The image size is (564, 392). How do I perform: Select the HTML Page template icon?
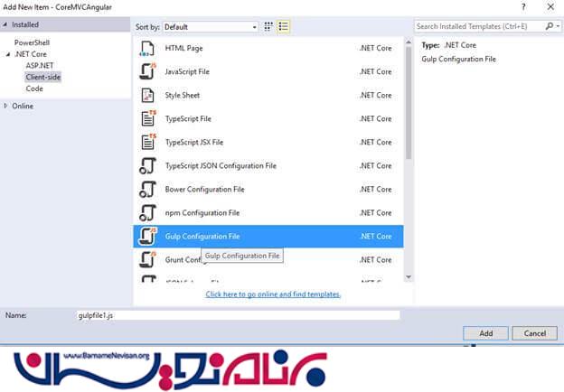click(x=147, y=48)
